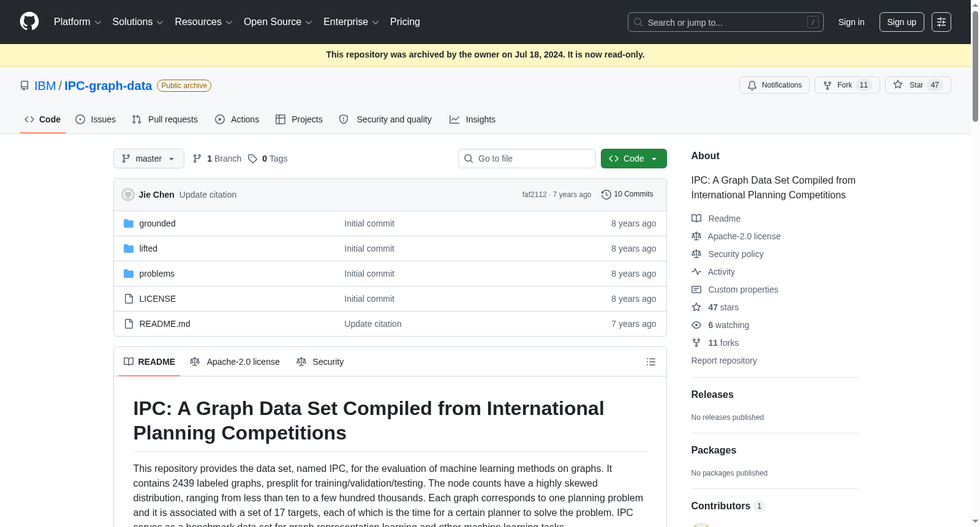Viewport: 980px width, 527px height.
Task: Expand the Resources menu
Action: click(203, 22)
